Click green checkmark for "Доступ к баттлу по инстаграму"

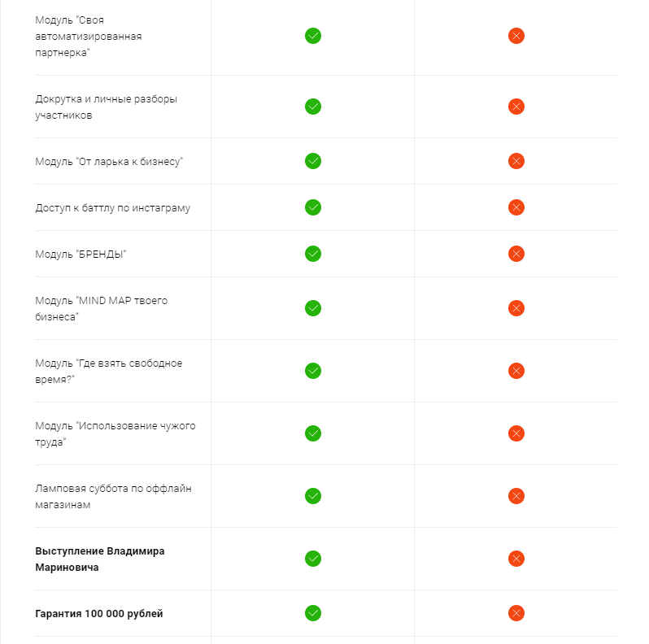point(312,207)
